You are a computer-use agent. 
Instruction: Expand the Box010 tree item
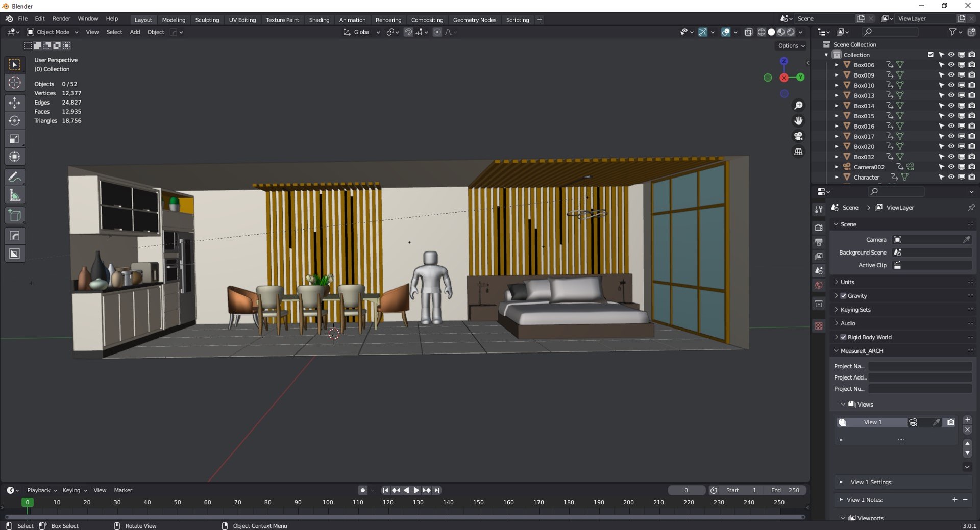[x=836, y=85]
